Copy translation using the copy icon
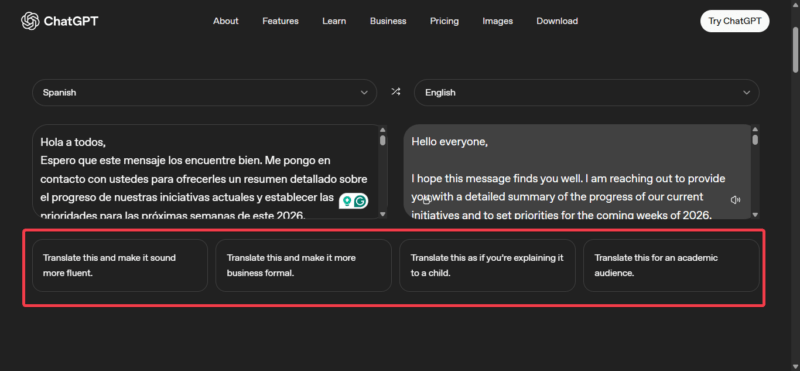Image resolution: width=800 pixels, height=371 pixels. pyautogui.click(x=427, y=200)
